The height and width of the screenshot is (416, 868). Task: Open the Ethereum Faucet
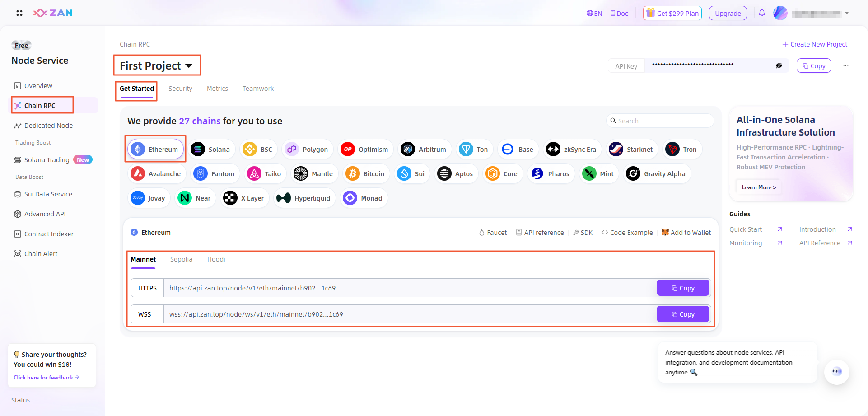[x=493, y=233]
